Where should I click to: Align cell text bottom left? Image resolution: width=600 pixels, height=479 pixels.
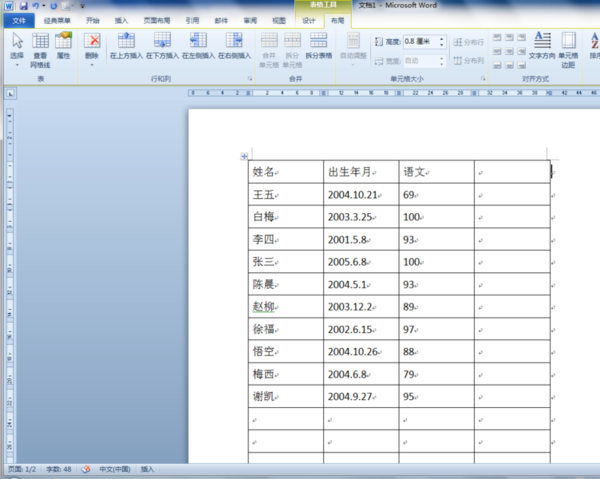[497, 65]
